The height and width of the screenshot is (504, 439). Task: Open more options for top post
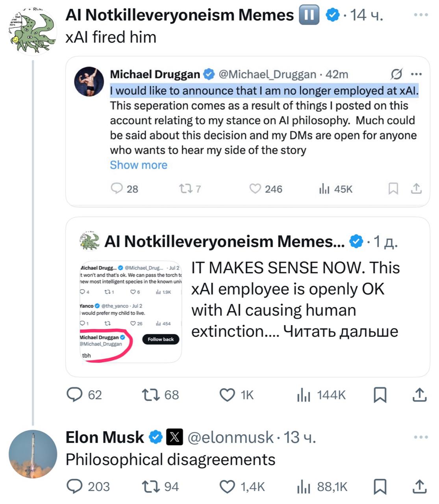[x=421, y=15]
